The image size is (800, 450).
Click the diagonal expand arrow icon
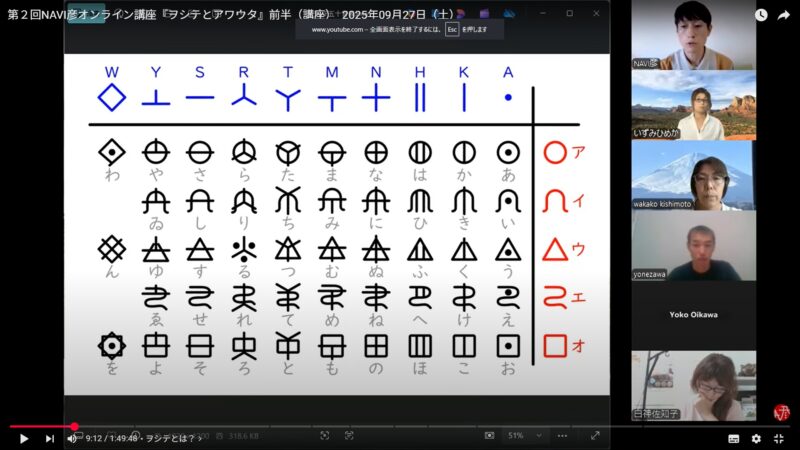[595, 436]
